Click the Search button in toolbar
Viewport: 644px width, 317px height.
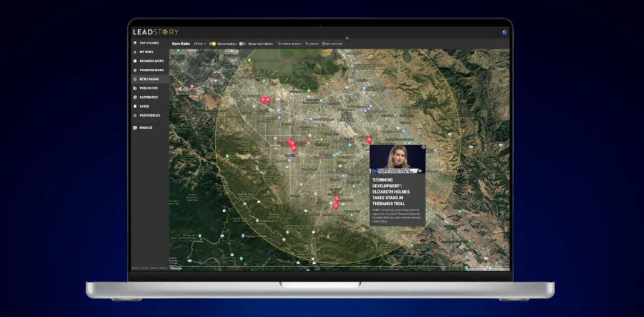pyautogui.click(x=312, y=44)
